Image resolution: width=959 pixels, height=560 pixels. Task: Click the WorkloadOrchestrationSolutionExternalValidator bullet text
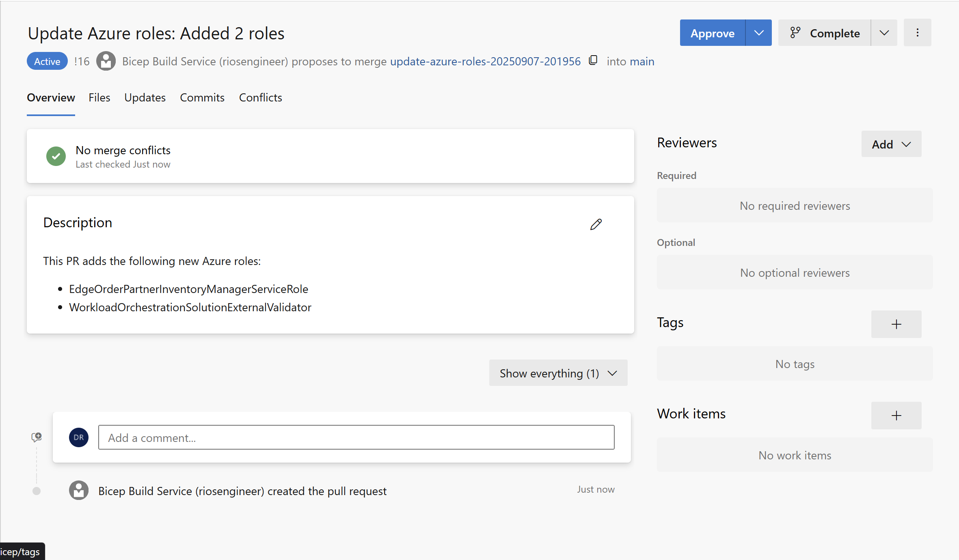(x=190, y=307)
